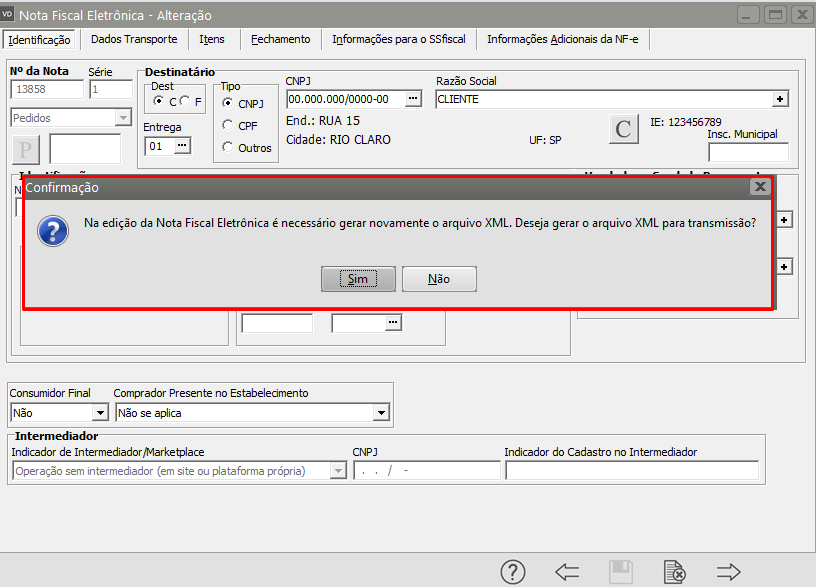This screenshot has height=587, width=816.
Task: Choose the F destination radio button
Action: (186, 102)
